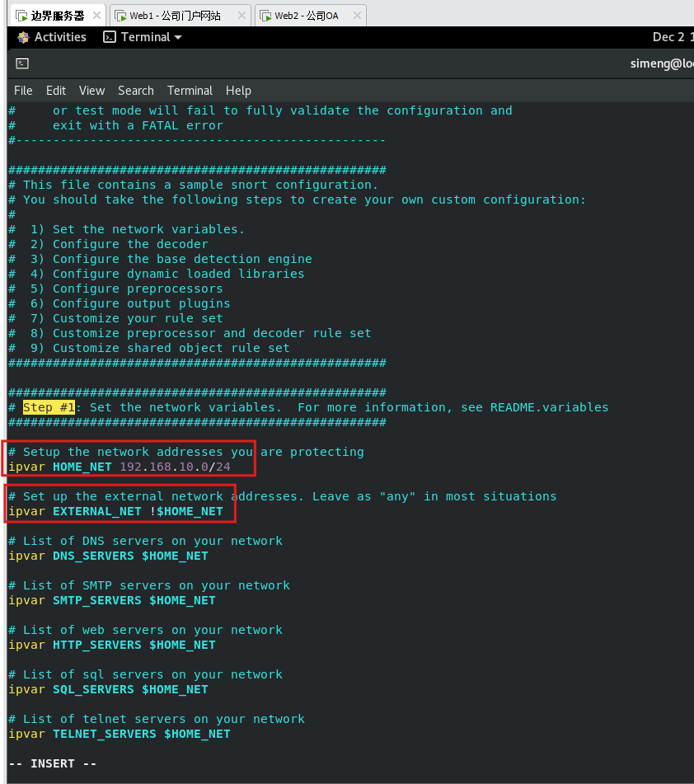This screenshot has width=694, height=784.
Task: Switch to the Web2 - 公司OA tab
Action: [x=311, y=16]
